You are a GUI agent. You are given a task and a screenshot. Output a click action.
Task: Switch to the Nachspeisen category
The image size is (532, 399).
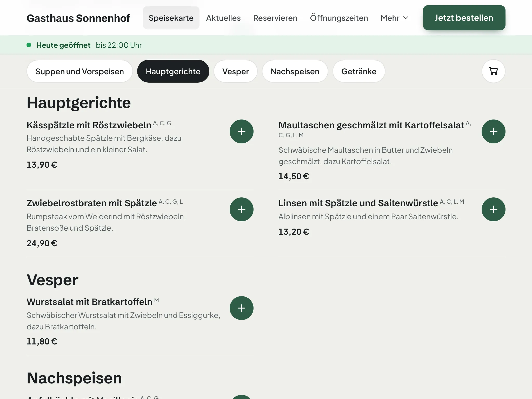click(x=295, y=71)
